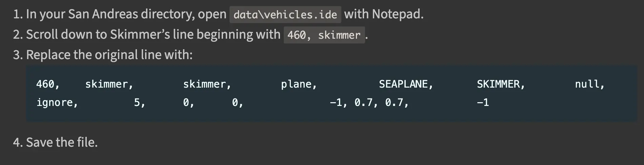Click the data\vehicles.ide inline code
This screenshot has height=165, width=644.
(x=285, y=15)
